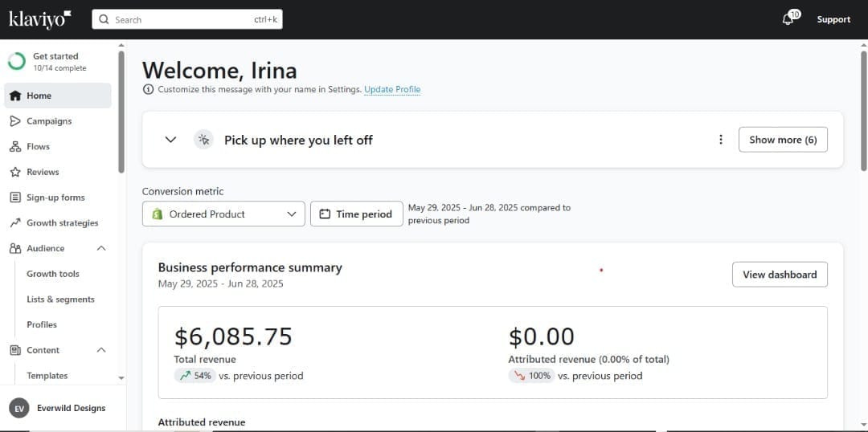Viewport: 868px width, 432px height.
Task: Click the Klaviyo logo
Action: click(x=40, y=19)
